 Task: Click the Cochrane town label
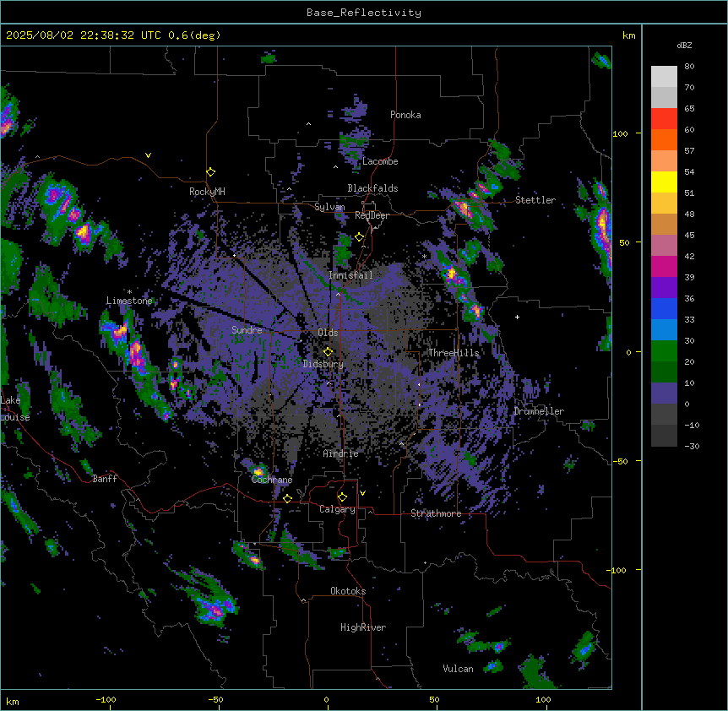[272, 480]
